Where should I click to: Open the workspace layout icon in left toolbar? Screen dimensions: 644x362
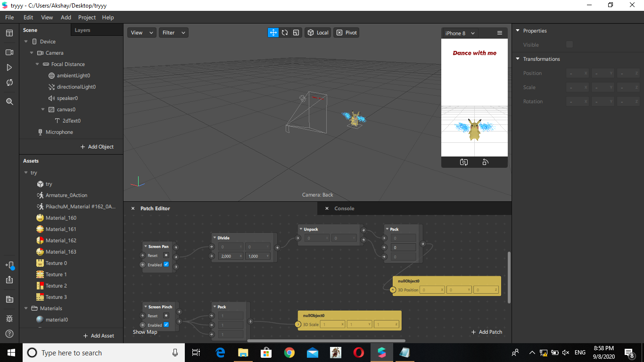click(9, 33)
